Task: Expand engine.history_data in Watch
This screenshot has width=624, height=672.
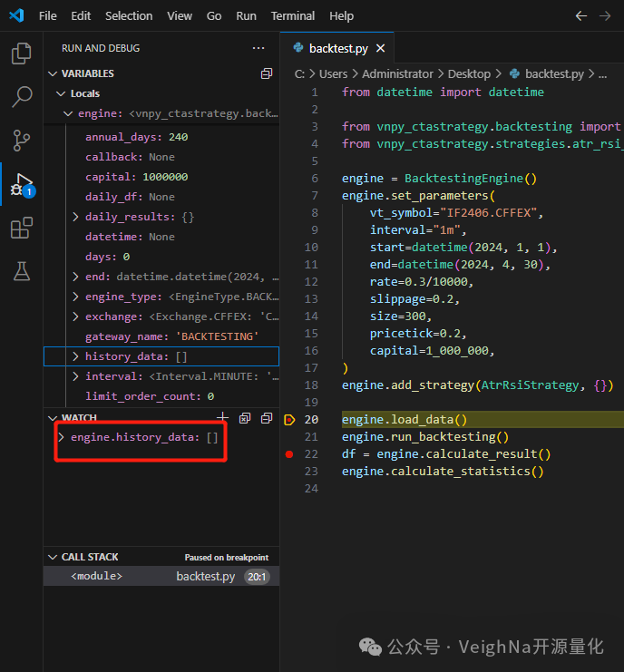Action: coord(62,437)
